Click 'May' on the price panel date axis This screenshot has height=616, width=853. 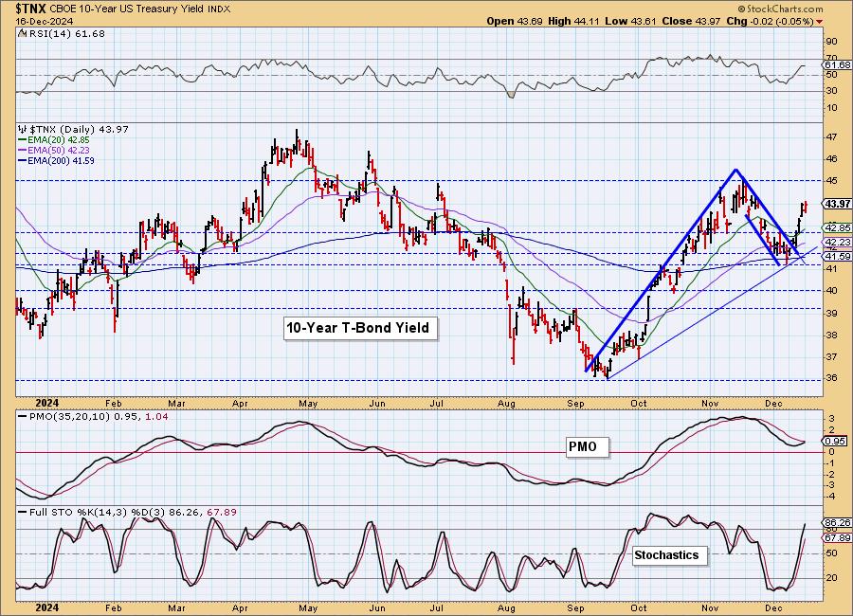(308, 404)
